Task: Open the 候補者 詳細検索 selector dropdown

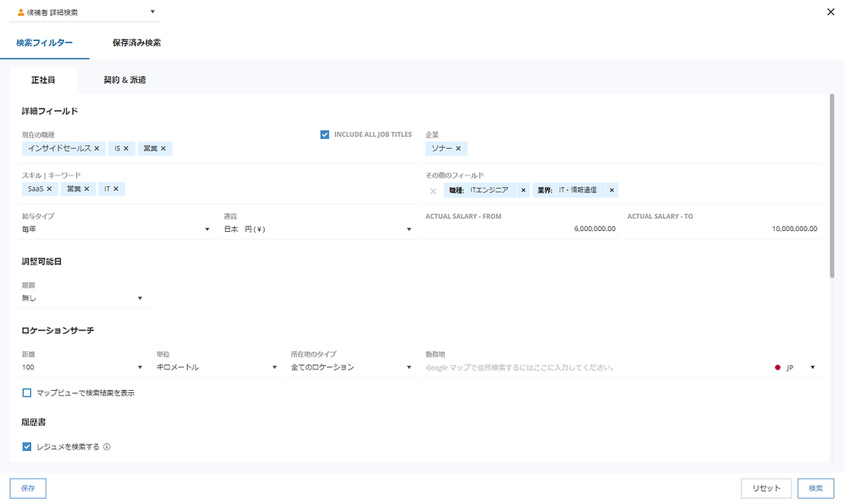Action: pos(86,12)
